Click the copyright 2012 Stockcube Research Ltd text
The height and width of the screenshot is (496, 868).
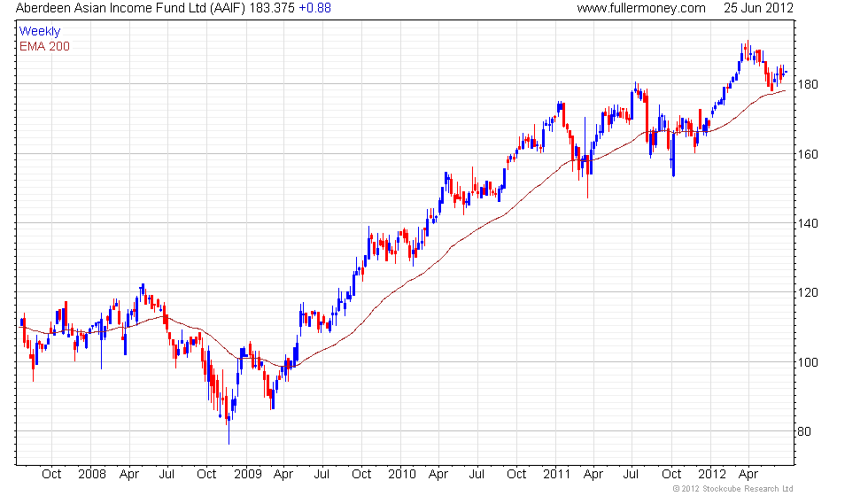733,489
